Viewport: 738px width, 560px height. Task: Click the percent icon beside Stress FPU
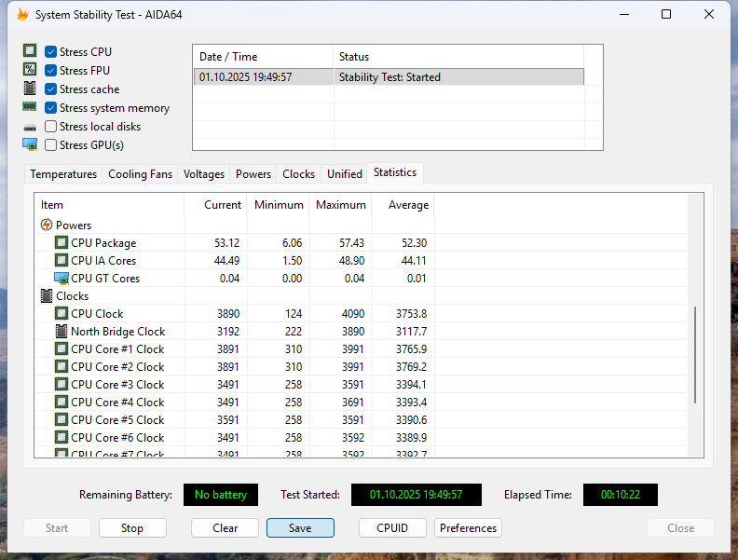[30, 70]
